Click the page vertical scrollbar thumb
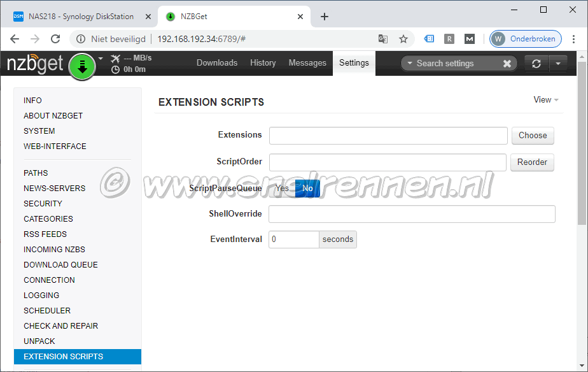Image resolution: width=588 pixels, height=372 pixels. pos(582,143)
